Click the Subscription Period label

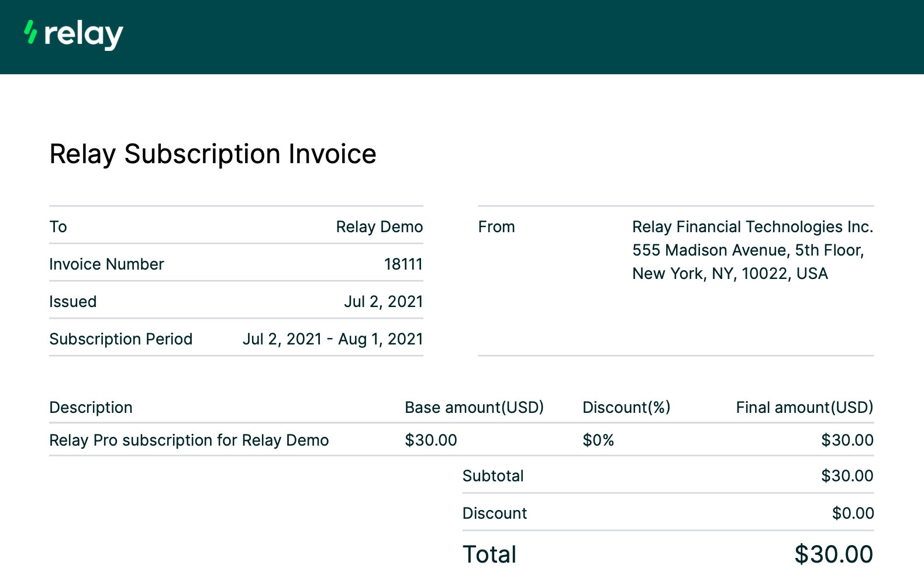[x=120, y=339]
